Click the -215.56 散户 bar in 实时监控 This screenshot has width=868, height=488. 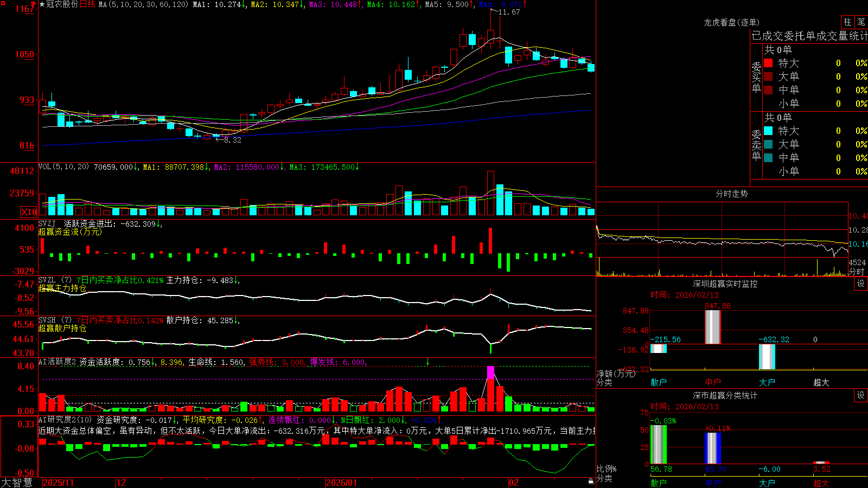[658, 348]
